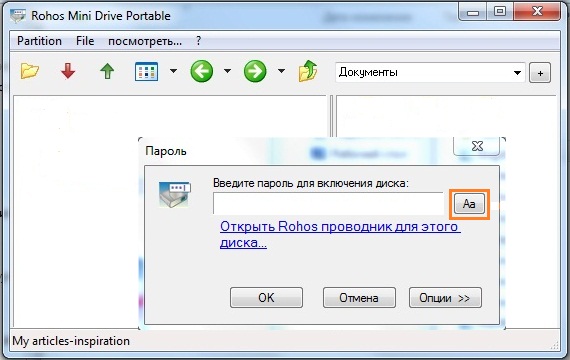
Task: Close the Пароль dialog
Action: coord(477,146)
